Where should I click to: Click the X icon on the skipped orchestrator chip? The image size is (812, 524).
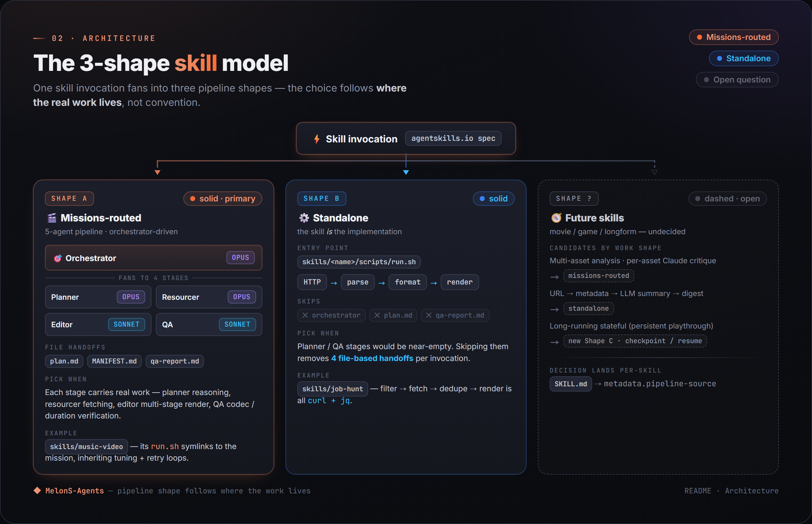305,315
